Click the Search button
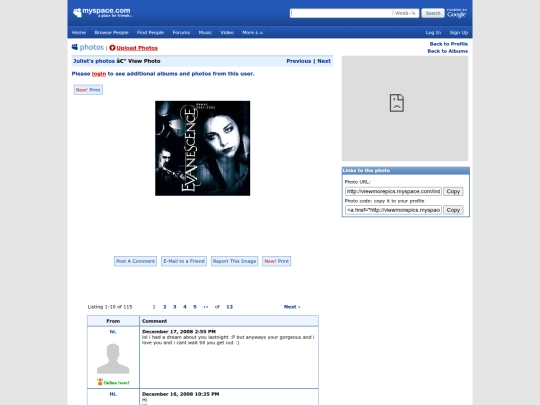540x405 pixels. click(433, 13)
